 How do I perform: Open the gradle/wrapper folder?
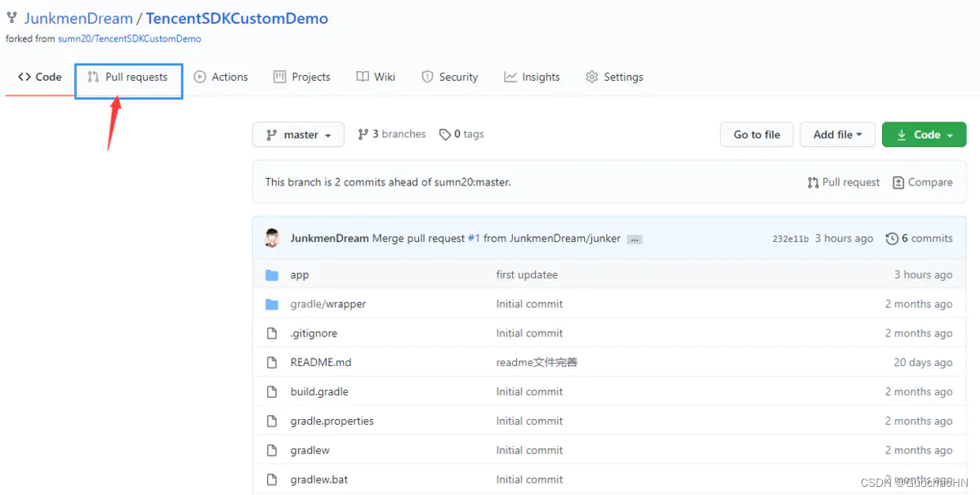click(328, 304)
